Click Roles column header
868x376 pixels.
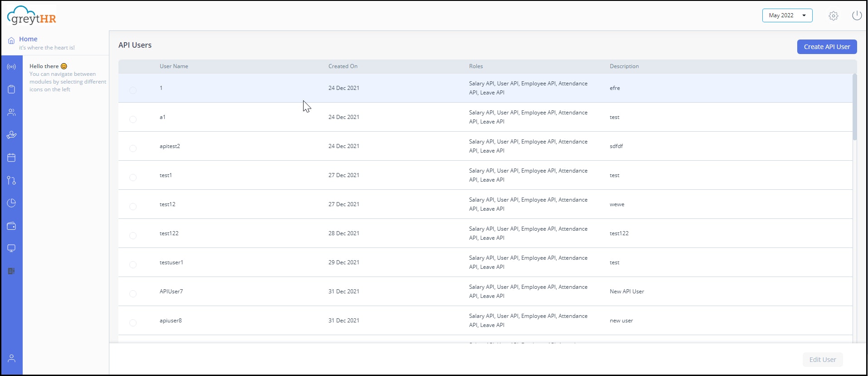point(476,66)
